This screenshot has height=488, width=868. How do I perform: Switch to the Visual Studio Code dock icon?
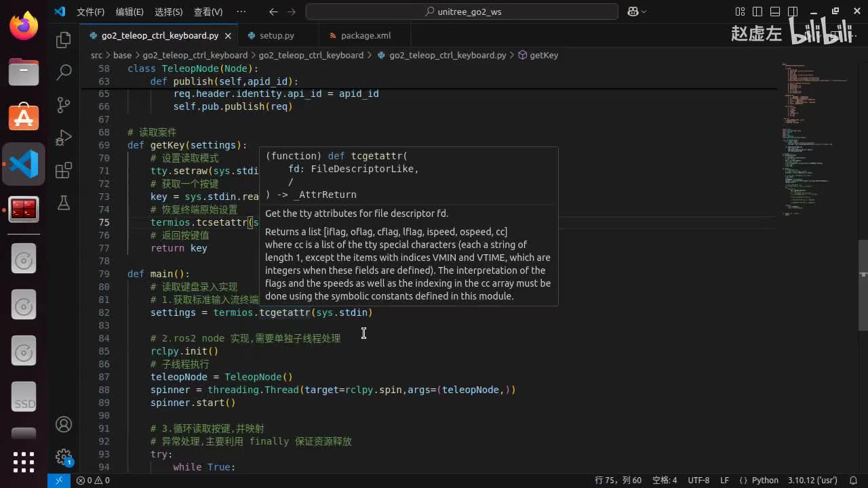[24, 163]
